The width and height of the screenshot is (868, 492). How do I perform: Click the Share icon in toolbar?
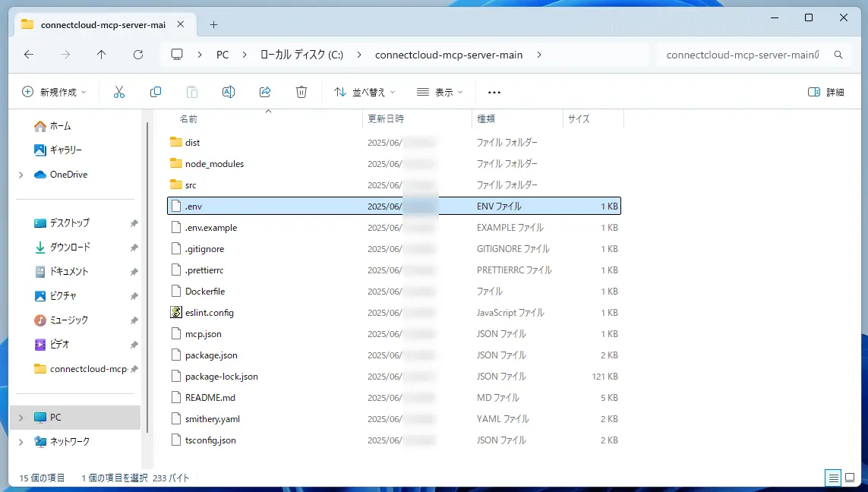265,92
